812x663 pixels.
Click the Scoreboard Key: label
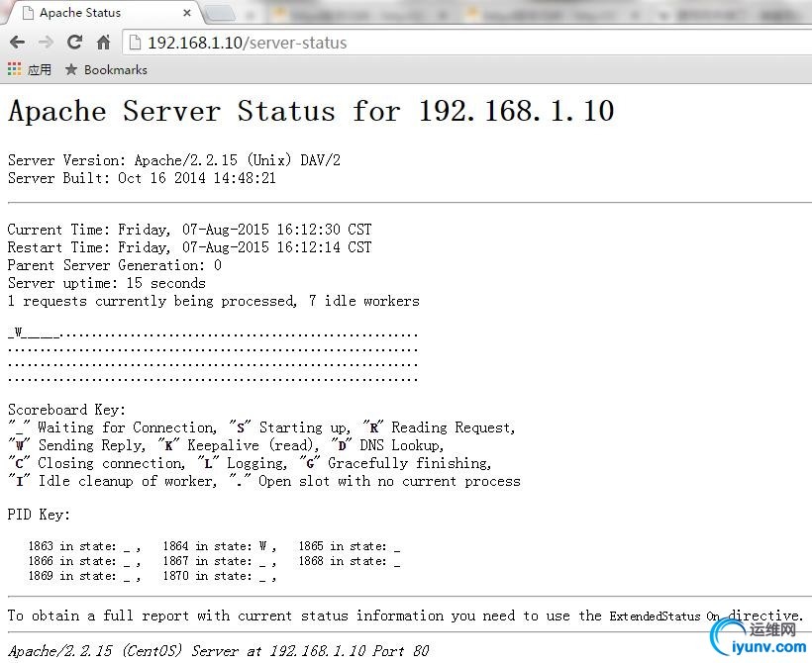[66, 410]
